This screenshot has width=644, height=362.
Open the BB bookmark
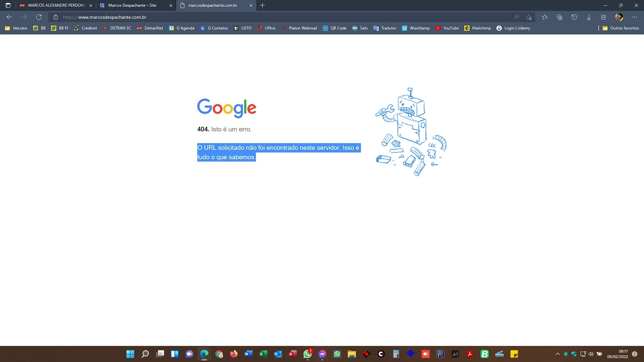pos(39,28)
